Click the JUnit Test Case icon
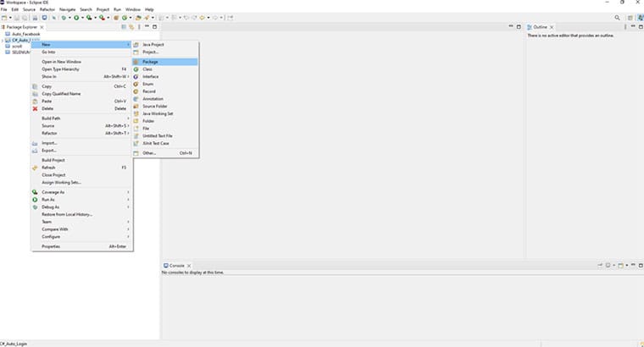The width and height of the screenshot is (644, 347). (136, 143)
